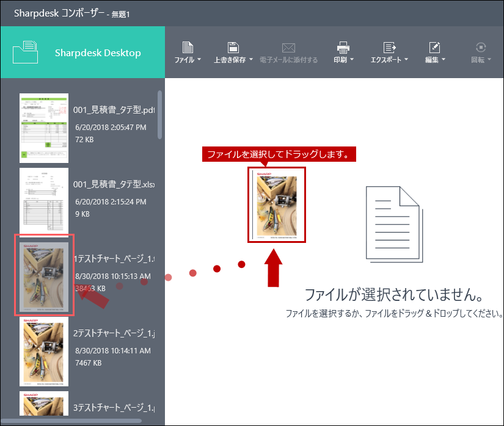Expand the ファイル dropdown arrow
504x426 pixels.
coord(199,59)
